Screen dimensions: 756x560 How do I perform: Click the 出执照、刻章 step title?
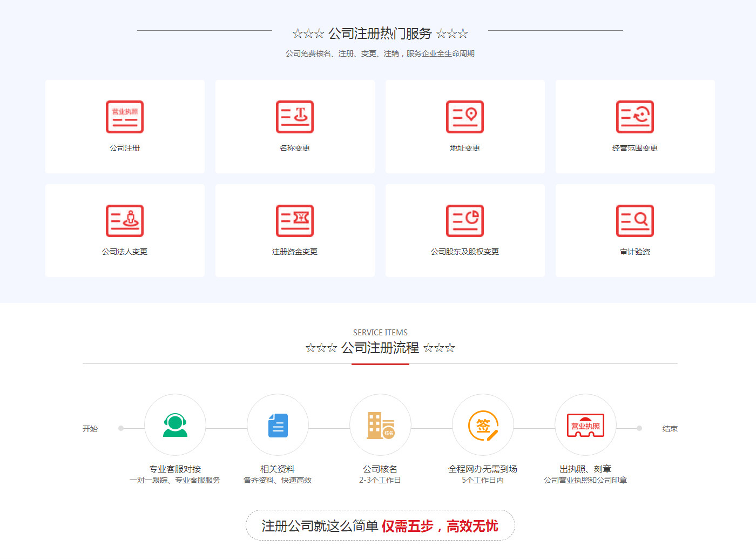tap(585, 469)
